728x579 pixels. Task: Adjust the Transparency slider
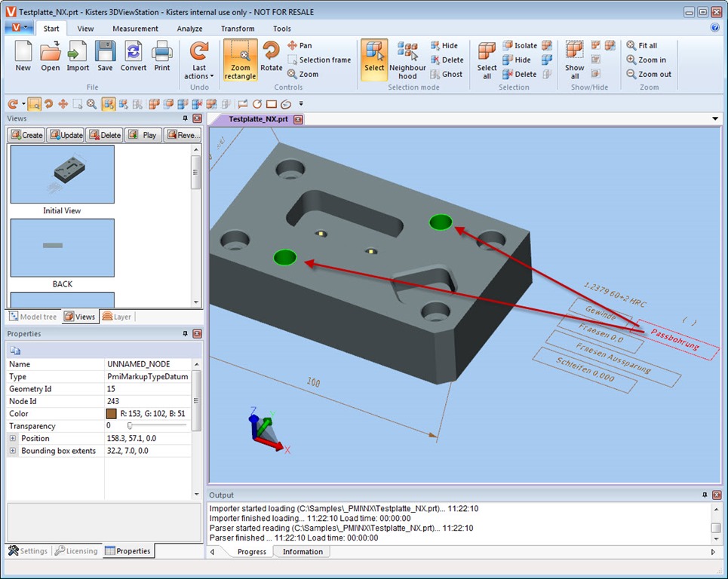(x=130, y=426)
